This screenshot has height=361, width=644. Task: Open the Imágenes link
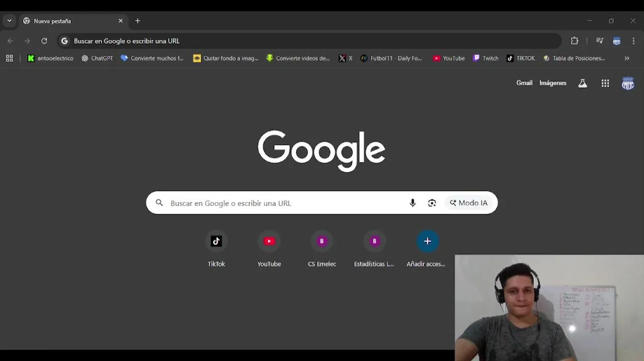click(x=553, y=83)
